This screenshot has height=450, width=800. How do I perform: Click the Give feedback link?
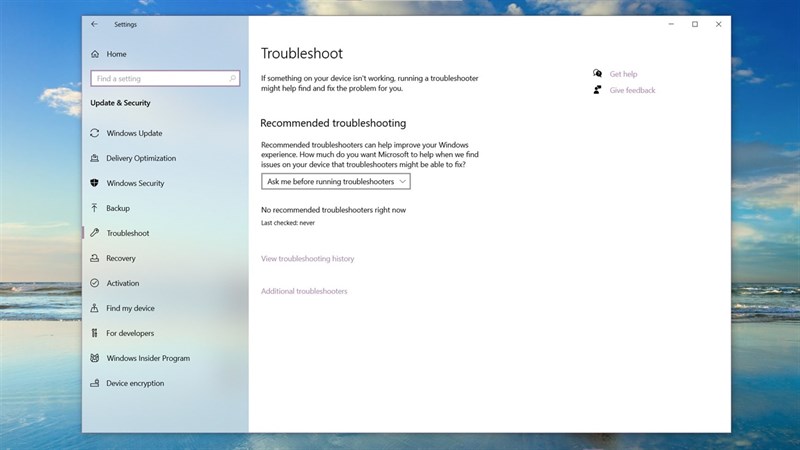click(632, 90)
